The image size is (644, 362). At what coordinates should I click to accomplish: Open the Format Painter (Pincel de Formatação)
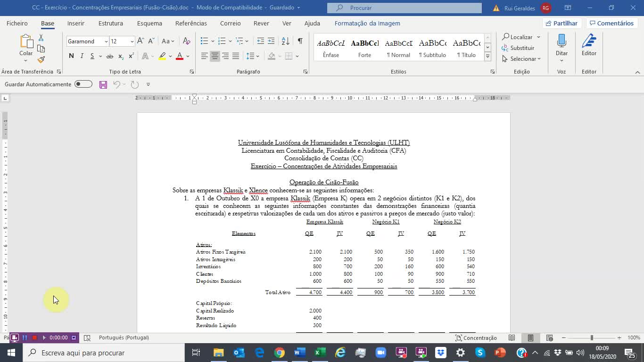(41, 60)
